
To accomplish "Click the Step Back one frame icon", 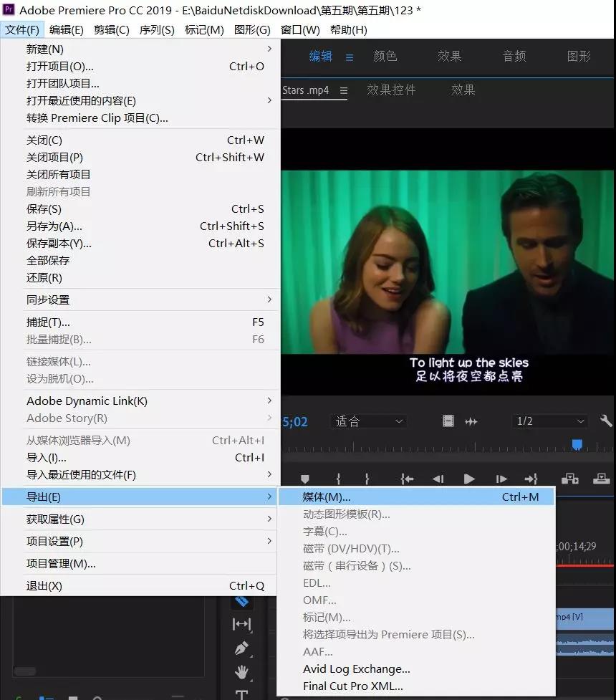I will click(x=438, y=479).
